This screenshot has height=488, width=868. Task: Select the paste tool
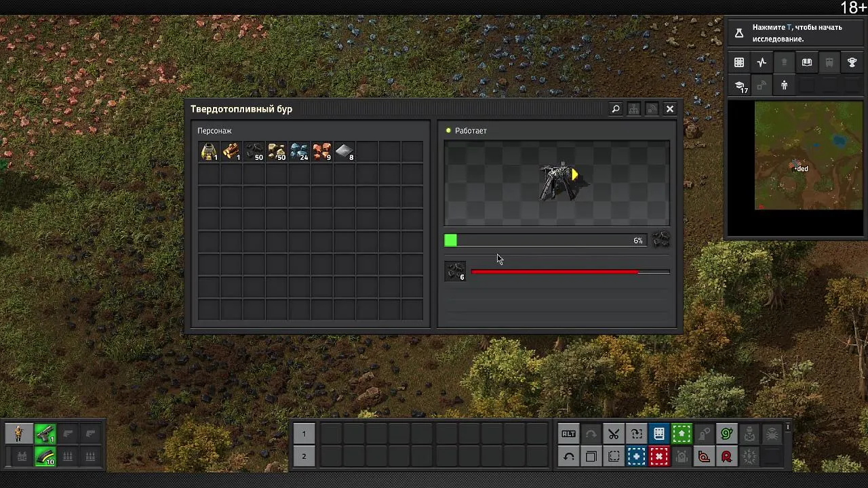click(636, 434)
